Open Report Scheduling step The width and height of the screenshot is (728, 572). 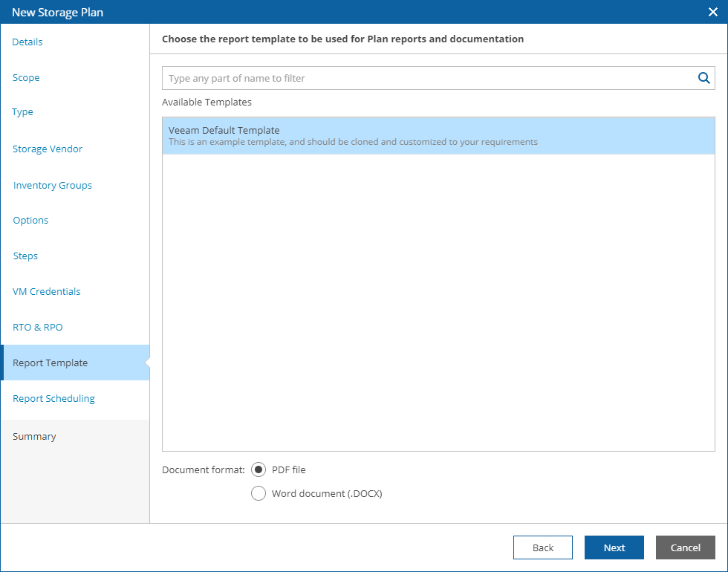53,398
